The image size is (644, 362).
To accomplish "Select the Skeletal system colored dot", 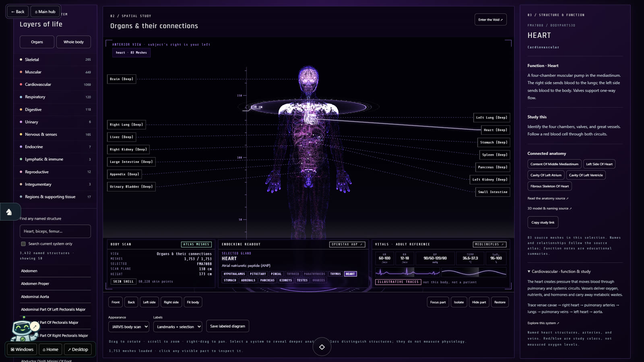I will [x=21, y=60].
